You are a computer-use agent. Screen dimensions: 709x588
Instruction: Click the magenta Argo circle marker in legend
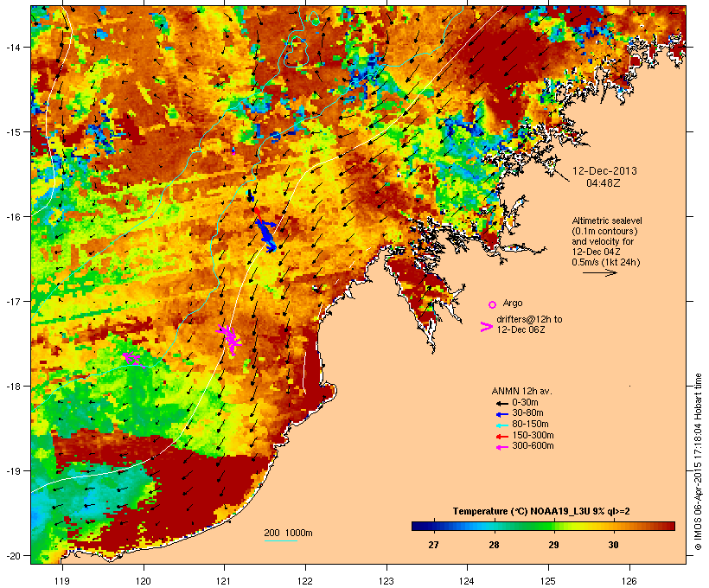(493, 304)
